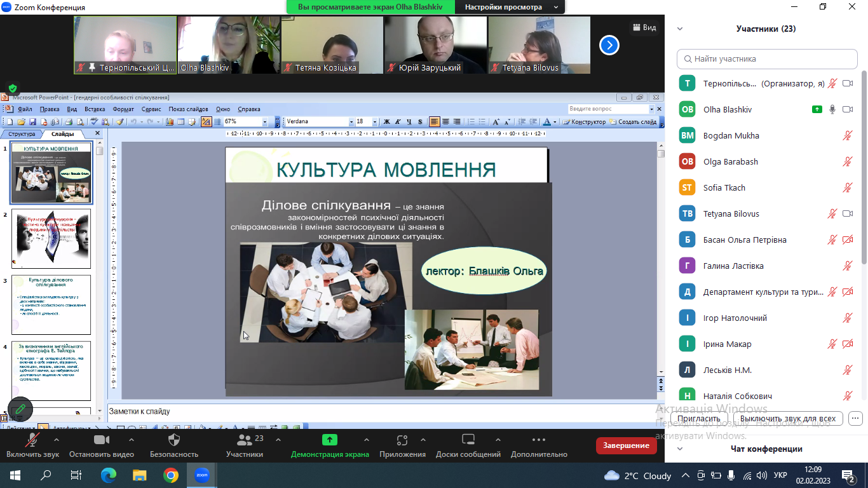Image resolution: width=868 pixels, height=488 pixels.
Task: Align text left in PowerPoint toolbar
Action: [x=435, y=121]
